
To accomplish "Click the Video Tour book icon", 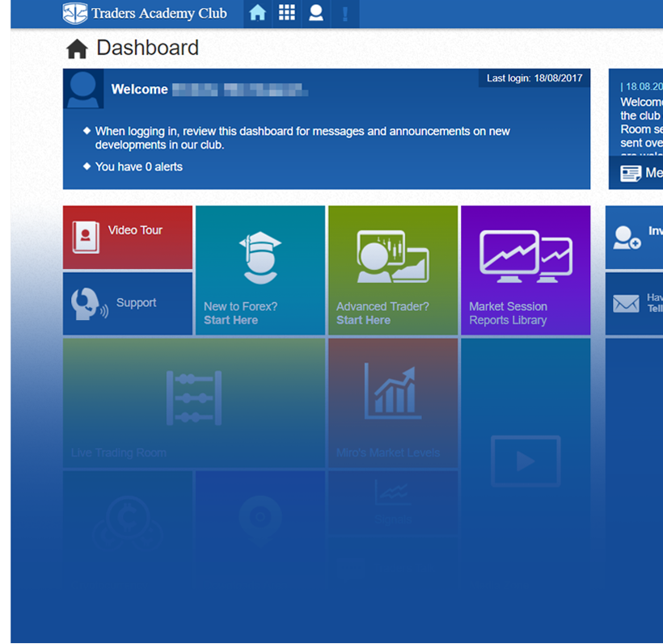I will point(86,237).
